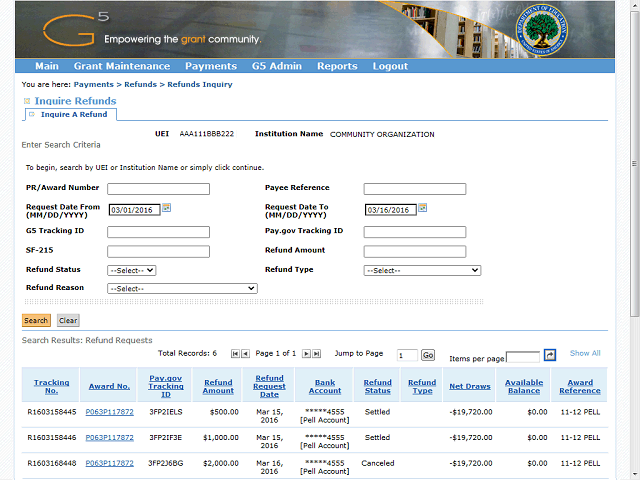Open award P063P117872 in first row
Screen dimensions: 640x480
tap(108, 410)
